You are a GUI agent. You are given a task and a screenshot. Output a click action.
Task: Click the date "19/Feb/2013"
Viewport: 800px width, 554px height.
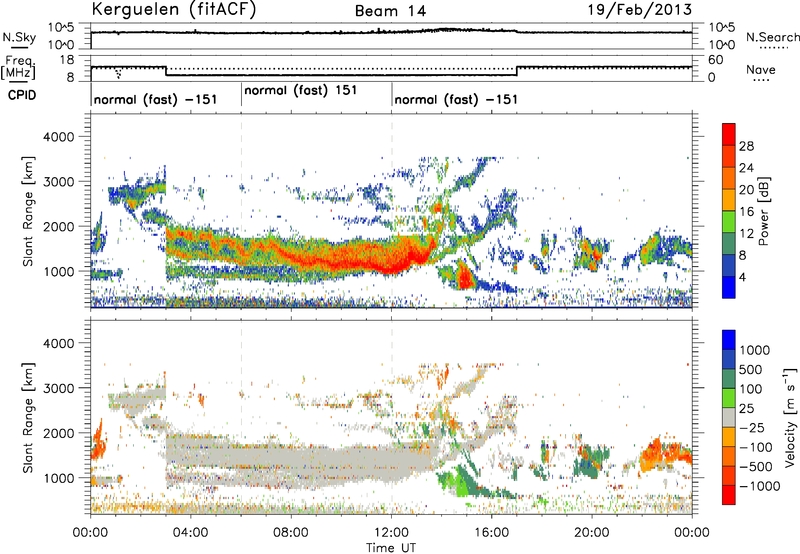640,9
